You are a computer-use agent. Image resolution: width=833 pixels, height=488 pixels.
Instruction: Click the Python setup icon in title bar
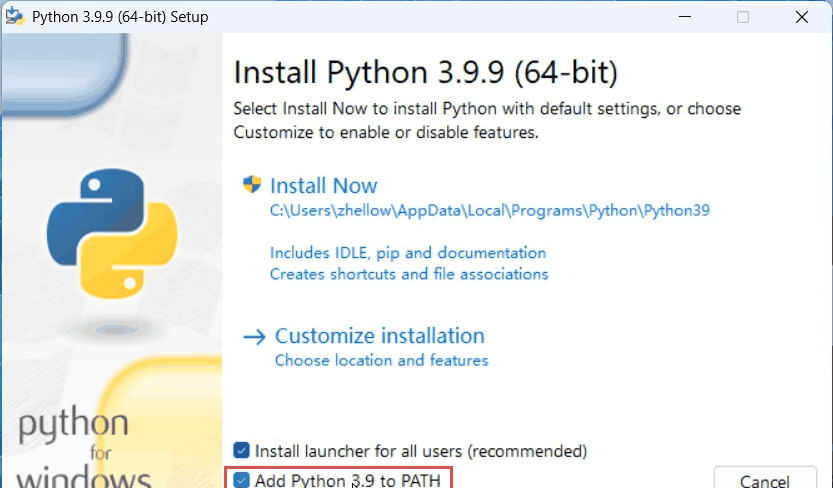15,16
